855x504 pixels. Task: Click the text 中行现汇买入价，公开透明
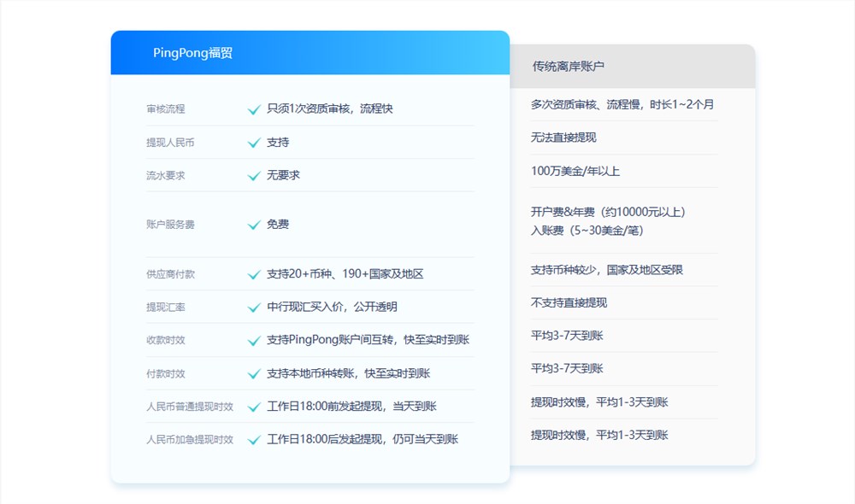(x=332, y=307)
